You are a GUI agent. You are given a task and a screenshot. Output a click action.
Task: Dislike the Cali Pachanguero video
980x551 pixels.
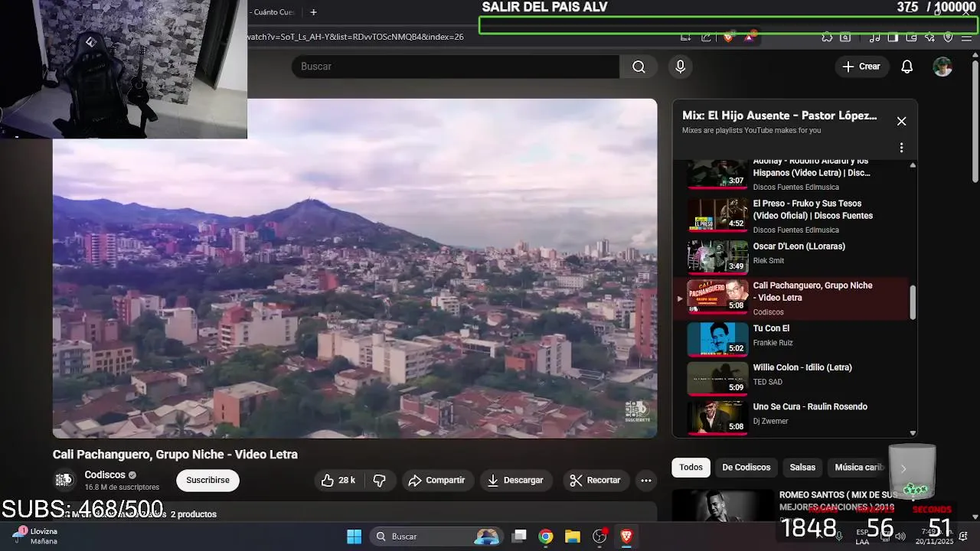coord(380,480)
